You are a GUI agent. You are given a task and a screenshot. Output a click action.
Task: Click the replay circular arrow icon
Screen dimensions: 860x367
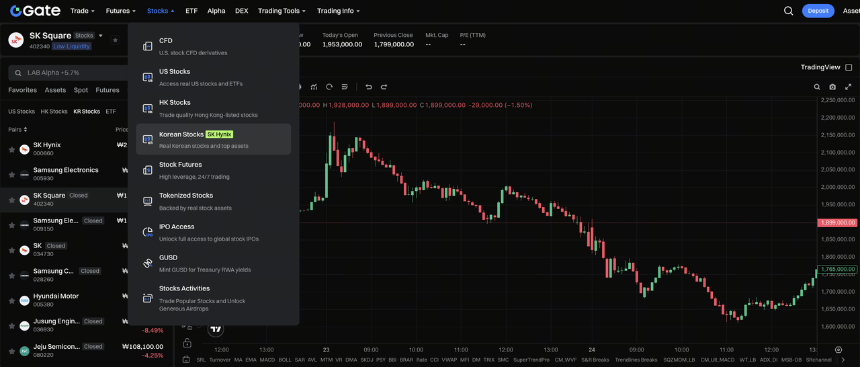329,87
